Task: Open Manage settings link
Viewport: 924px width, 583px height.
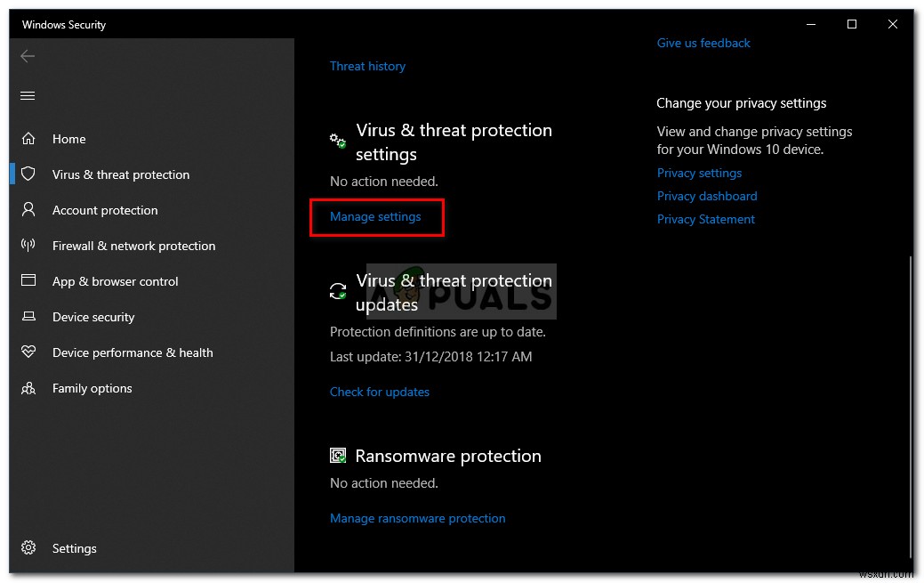Action: pyautogui.click(x=375, y=216)
